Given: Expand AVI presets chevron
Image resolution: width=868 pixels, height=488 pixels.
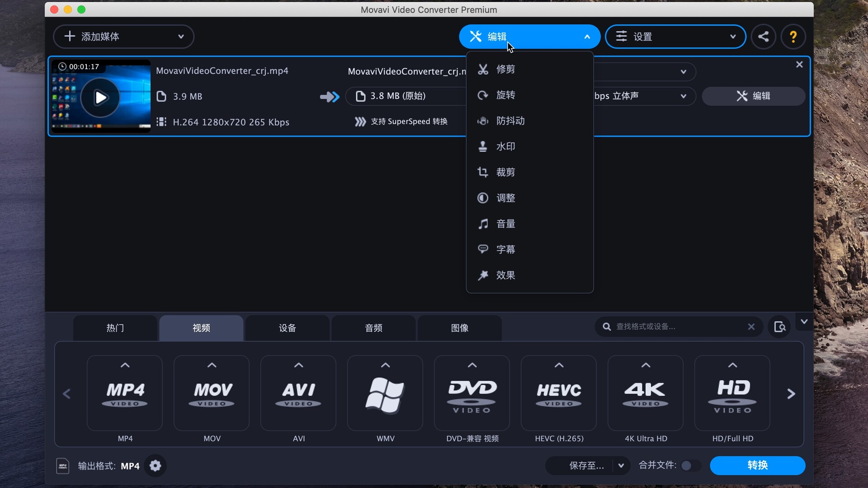Looking at the screenshot, I should point(298,365).
